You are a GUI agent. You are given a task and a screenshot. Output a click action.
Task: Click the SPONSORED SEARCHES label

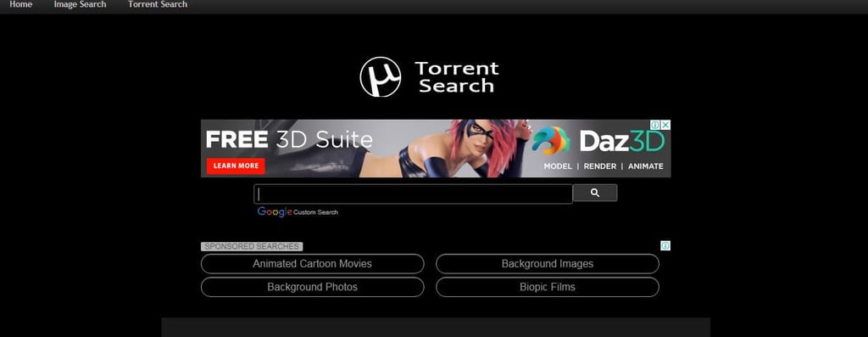coord(251,247)
